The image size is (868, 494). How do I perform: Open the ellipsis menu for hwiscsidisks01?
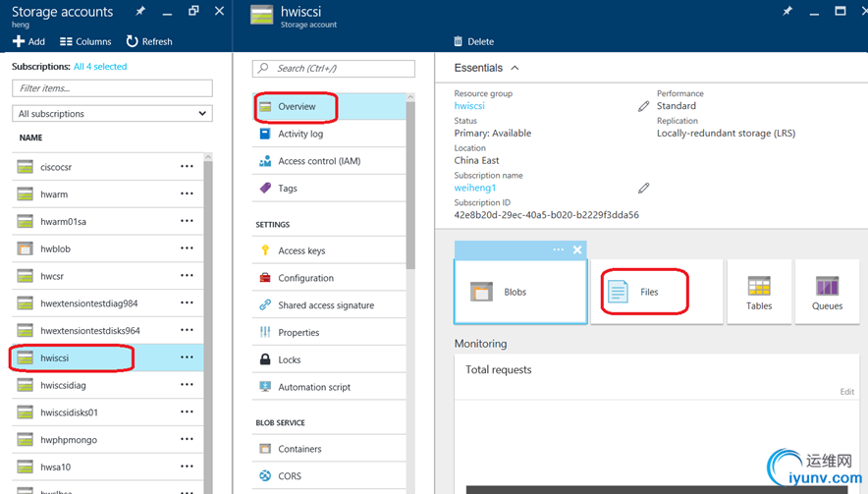tap(188, 412)
